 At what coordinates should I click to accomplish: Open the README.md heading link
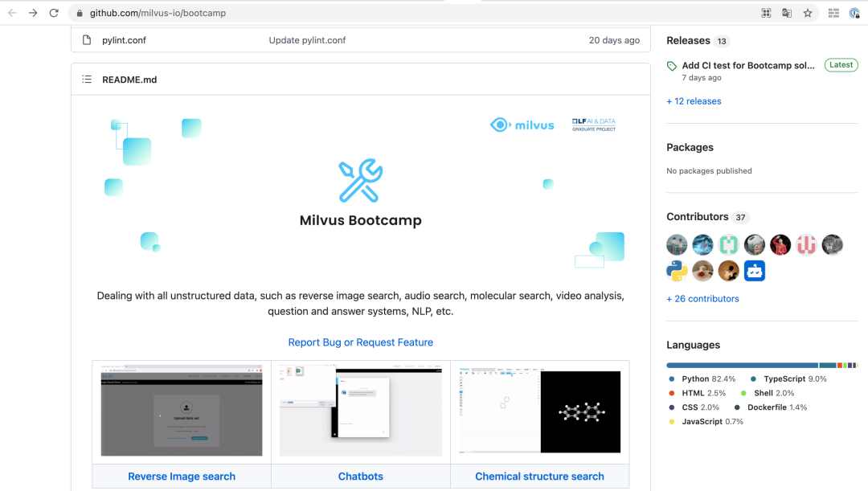(x=129, y=80)
